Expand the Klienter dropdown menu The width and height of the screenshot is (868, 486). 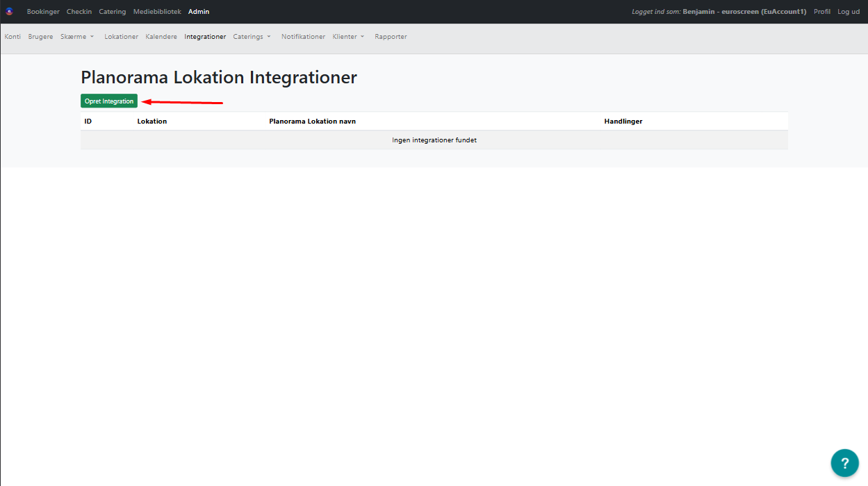(x=348, y=37)
